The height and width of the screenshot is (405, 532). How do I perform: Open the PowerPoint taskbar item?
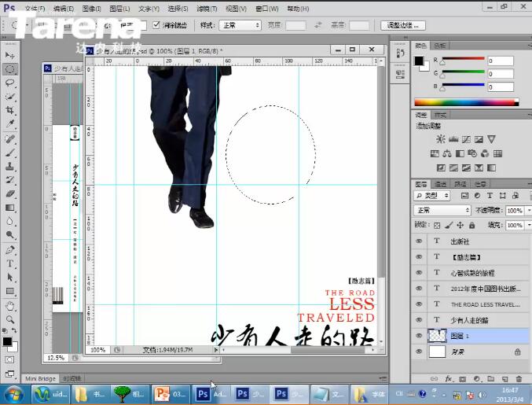(x=170, y=395)
